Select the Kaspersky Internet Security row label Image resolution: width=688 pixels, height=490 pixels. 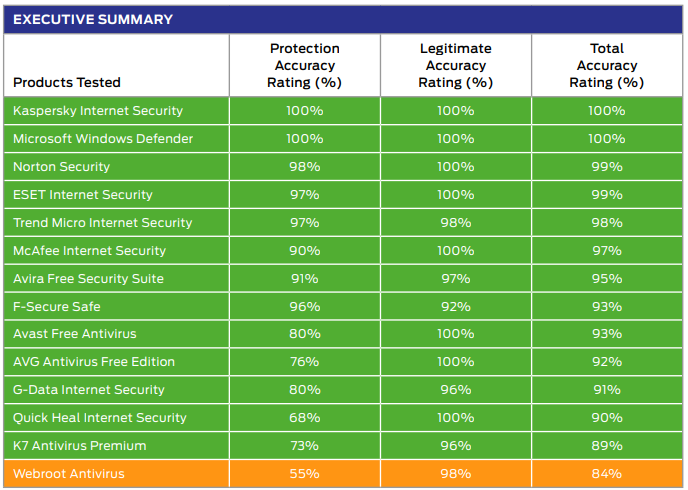pyautogui.click(x=98, y=110)
